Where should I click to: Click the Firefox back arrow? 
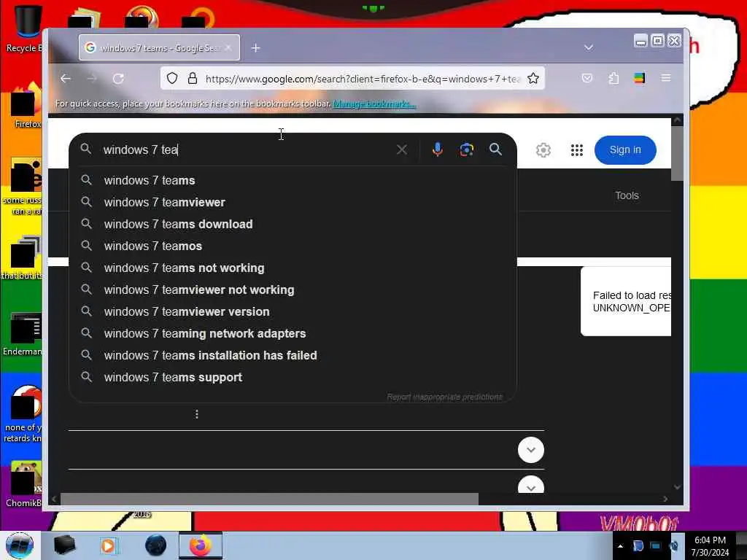click(x=66, y=79)
